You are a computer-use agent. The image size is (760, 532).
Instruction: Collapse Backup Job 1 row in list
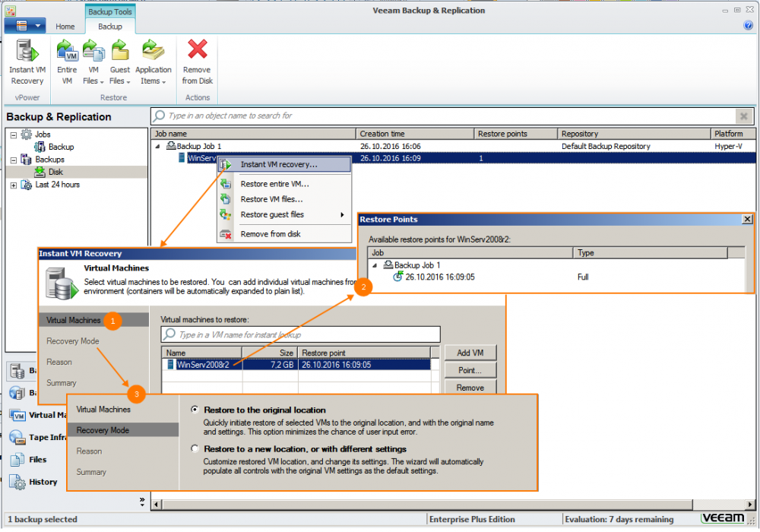(157, 147)
